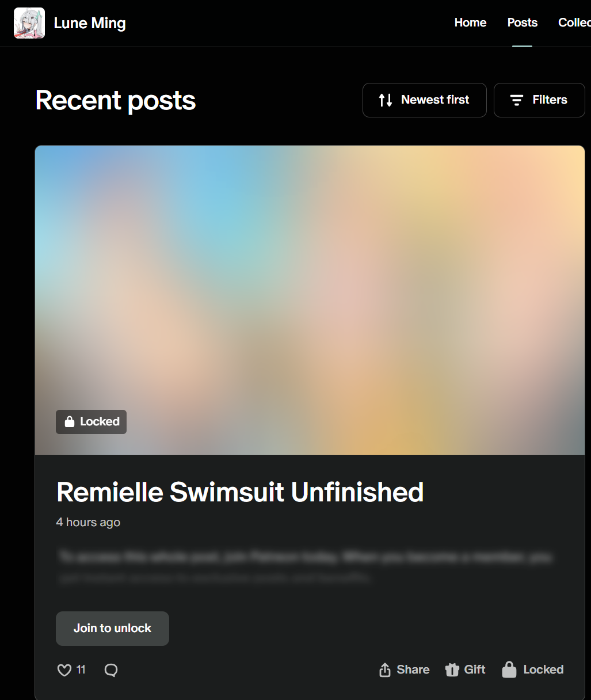Expand the Filters options

point(539,100)
